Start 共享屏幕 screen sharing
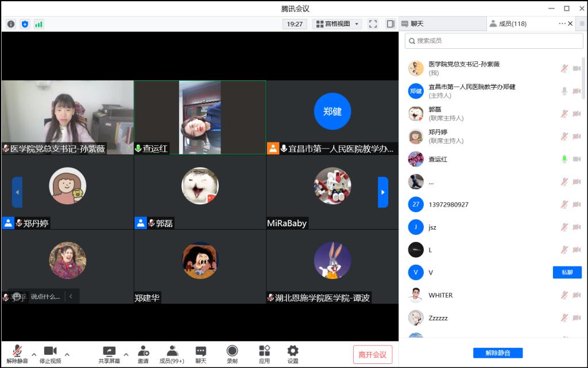This screenshot has height=368, width=588. click(109, 354)
